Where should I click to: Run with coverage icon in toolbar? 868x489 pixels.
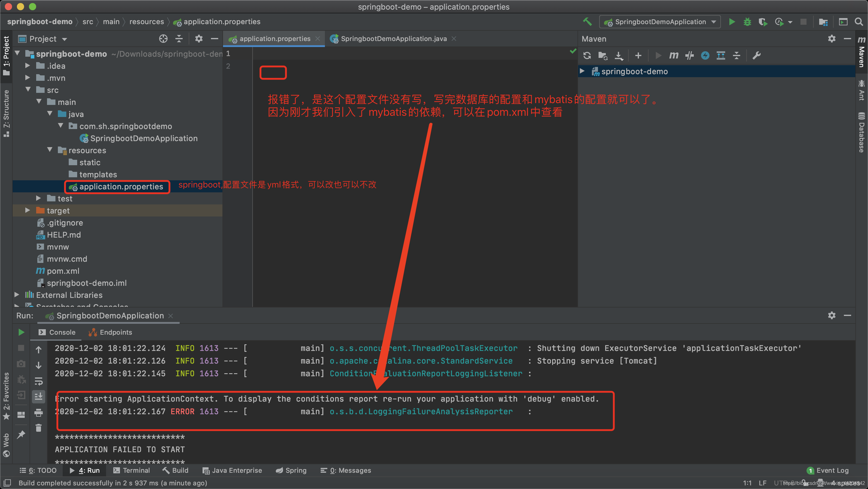(x=763, y=22)
